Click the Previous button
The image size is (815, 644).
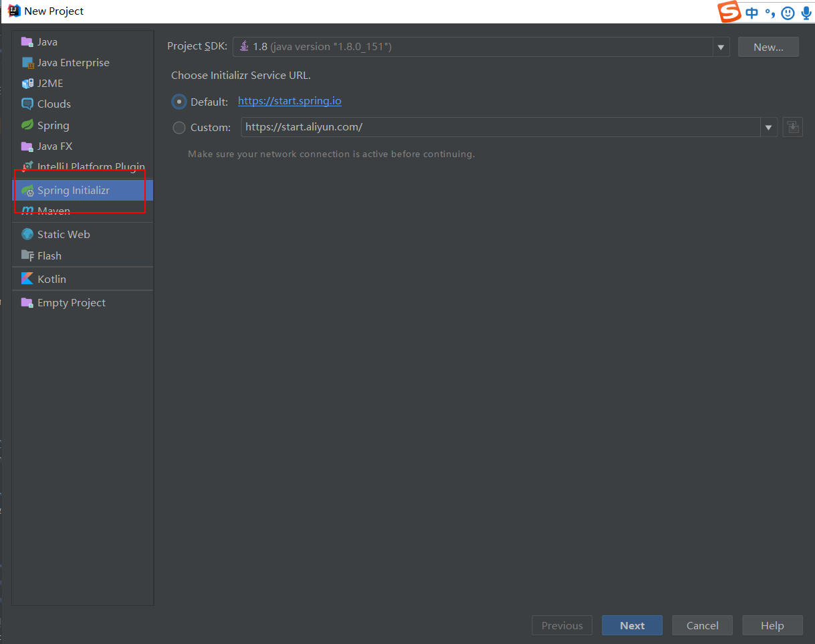point(562,625)
